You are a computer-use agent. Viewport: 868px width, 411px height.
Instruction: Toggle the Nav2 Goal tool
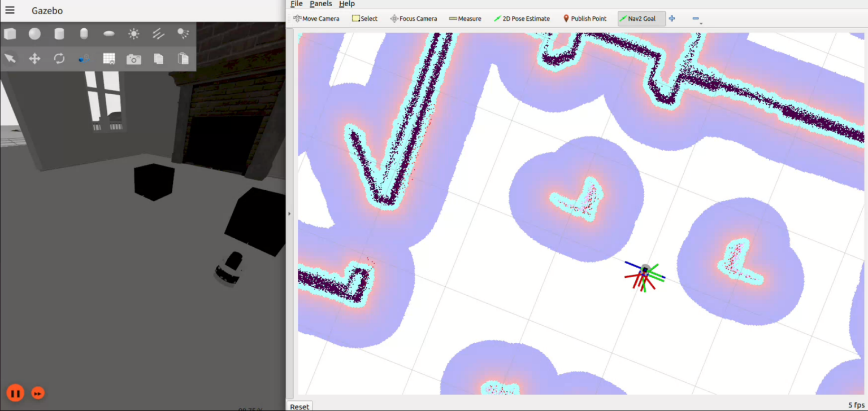641,19
